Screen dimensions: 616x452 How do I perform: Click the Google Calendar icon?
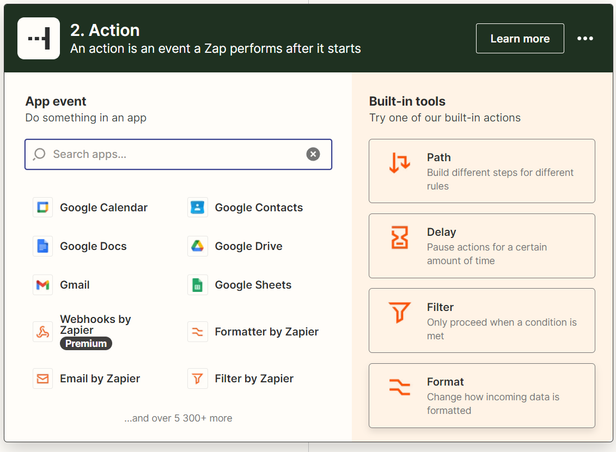click(x=42, y=208)
